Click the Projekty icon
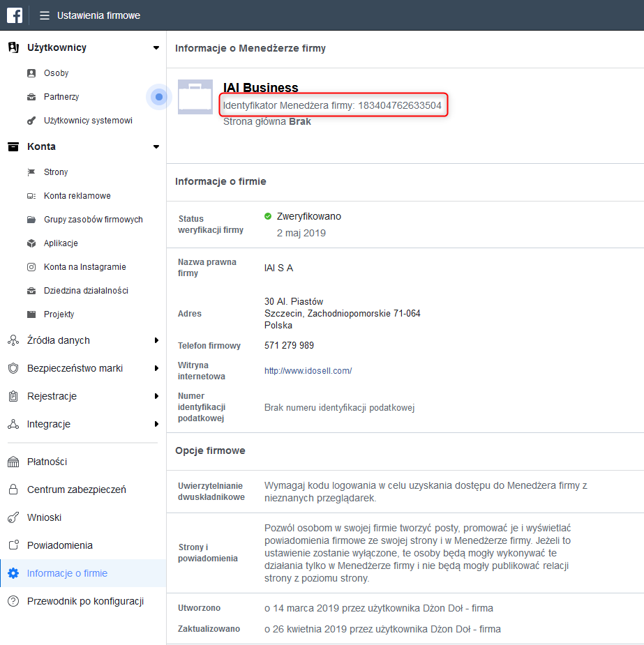 click(31, 314)
